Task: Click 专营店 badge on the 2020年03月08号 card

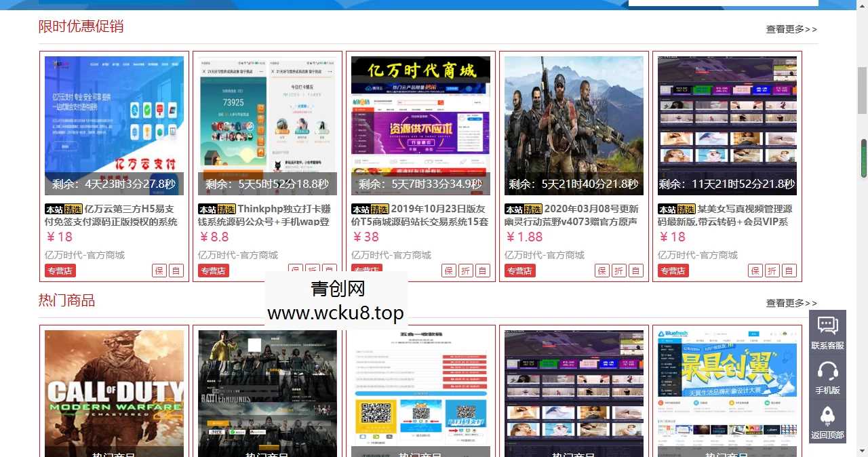Action: point(519,271)
